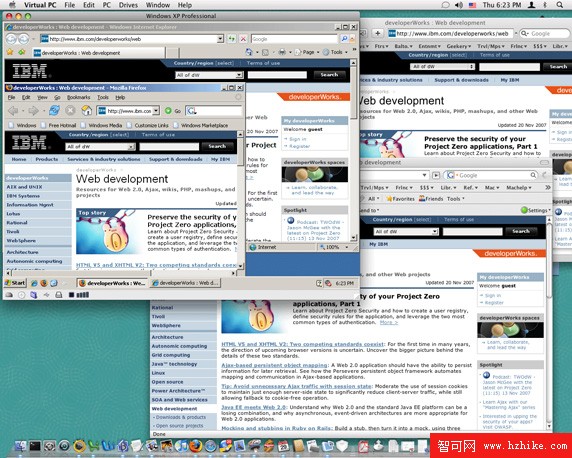Click IE red stop loading icon
This screenshot has height=458, width=572.
(x=243, y=39)
